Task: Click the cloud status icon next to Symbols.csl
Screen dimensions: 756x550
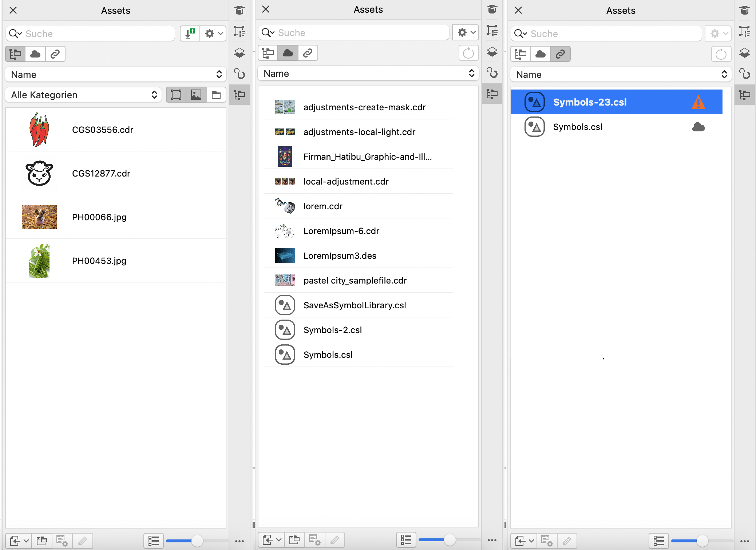Action: [698, 127]
